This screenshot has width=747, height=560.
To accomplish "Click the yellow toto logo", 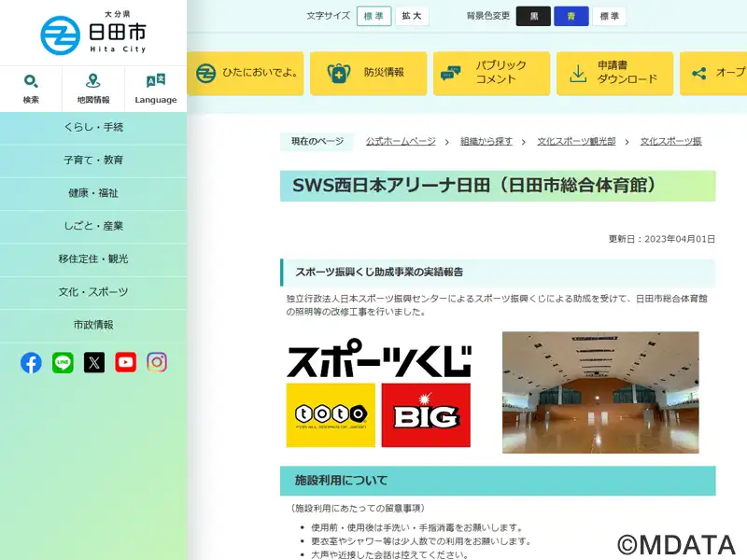I will click(x=331, y=415).
